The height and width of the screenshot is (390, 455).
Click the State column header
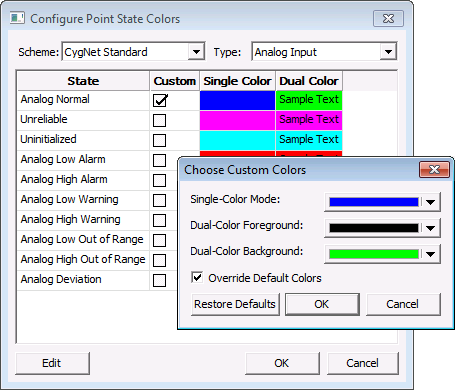click(83, 81)
